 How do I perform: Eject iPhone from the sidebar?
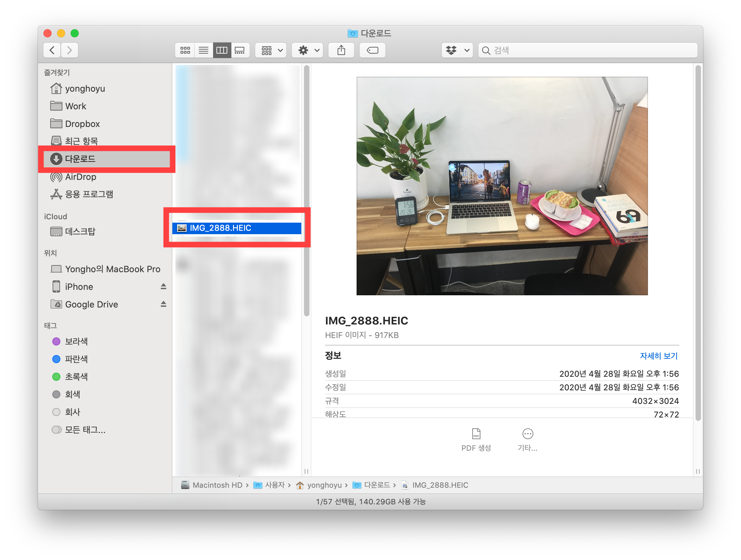[163, 286]
